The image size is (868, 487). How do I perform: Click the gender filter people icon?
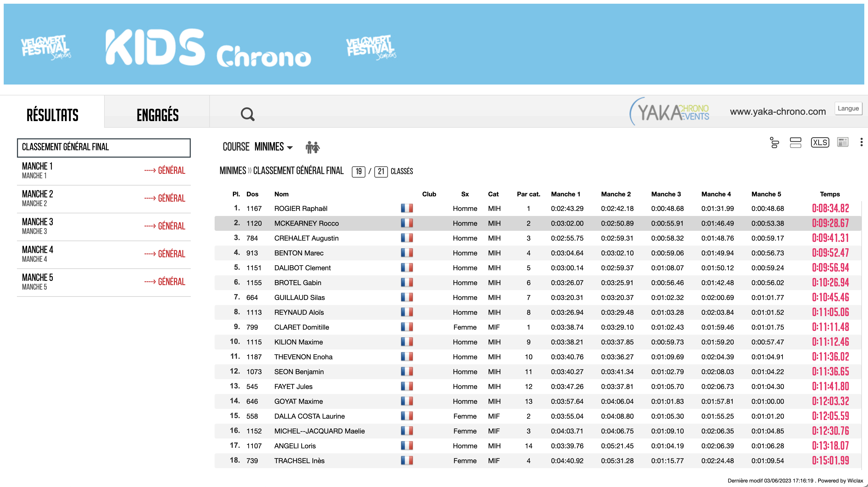pyautogui.click(x=312, y=147)
